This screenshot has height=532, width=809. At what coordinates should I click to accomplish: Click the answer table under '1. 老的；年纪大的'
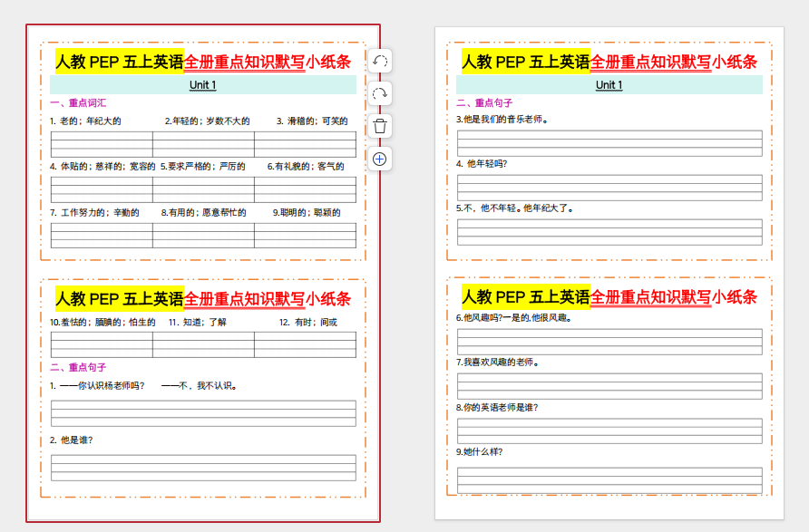click(101, 144)
